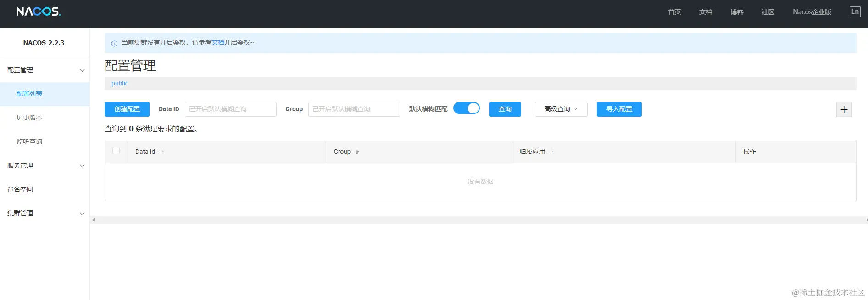The width and height of the screenshot is (868, 300).
Task: Focus the Group input field
Action: click(354, 109)
